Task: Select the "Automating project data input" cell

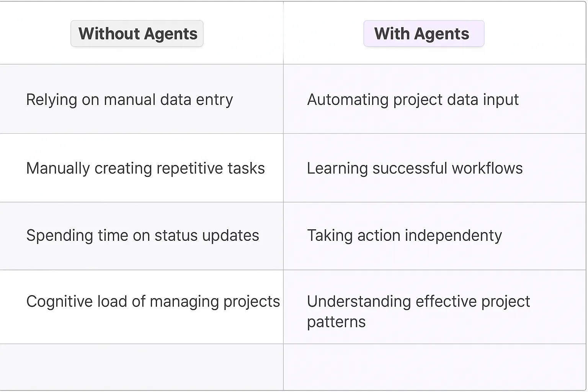Action: (x=413, y=100)
